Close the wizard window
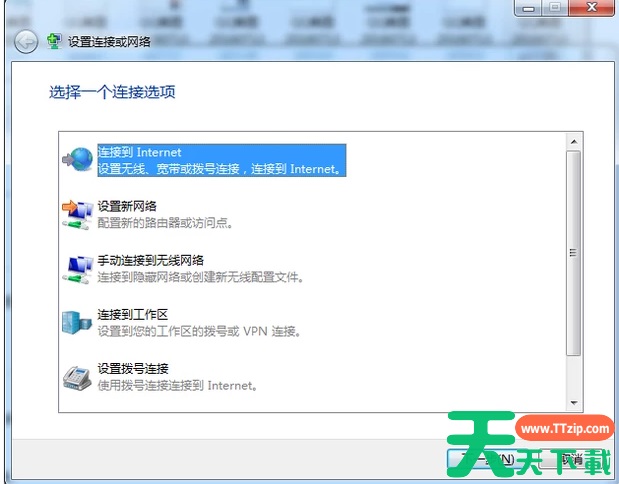 click(591, 8)
